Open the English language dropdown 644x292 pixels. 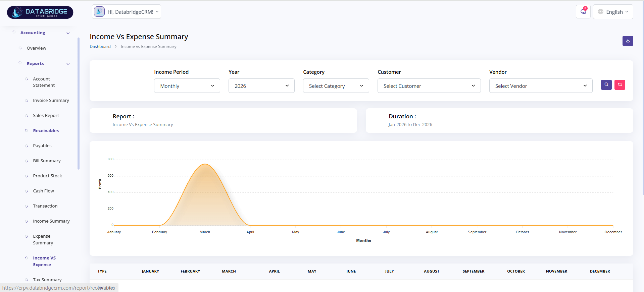(x=613, y=12)
